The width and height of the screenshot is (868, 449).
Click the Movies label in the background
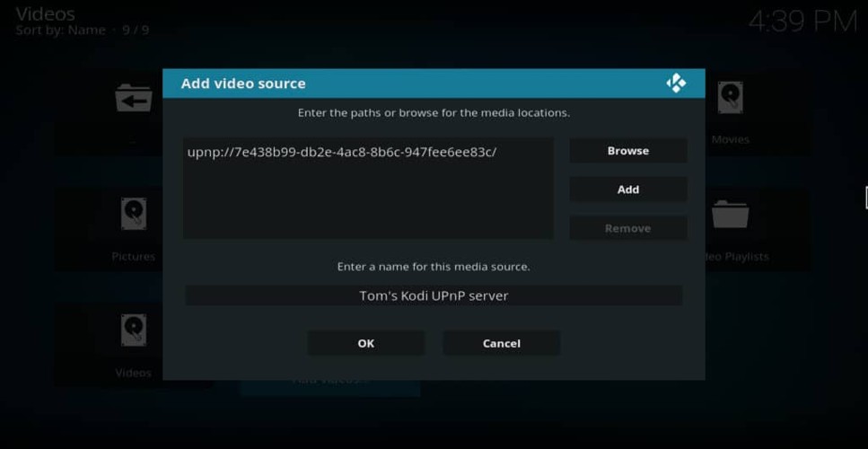click(x=730, y=139)
